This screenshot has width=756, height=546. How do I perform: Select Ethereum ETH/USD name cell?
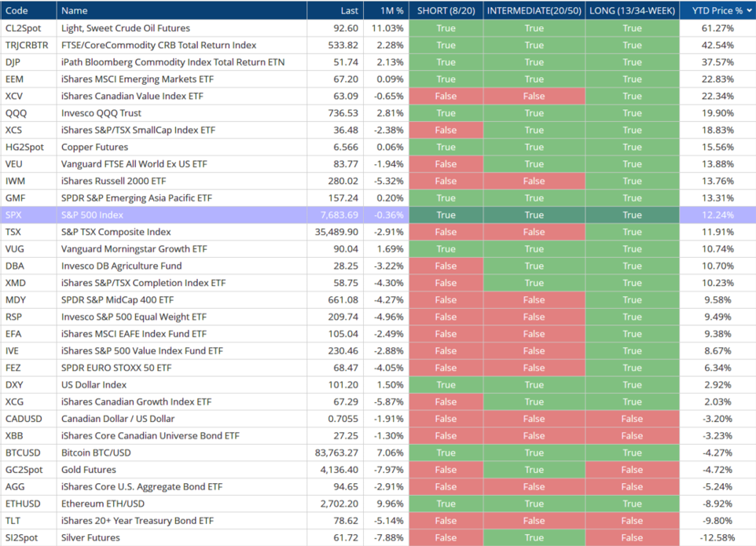click(182, 504)
